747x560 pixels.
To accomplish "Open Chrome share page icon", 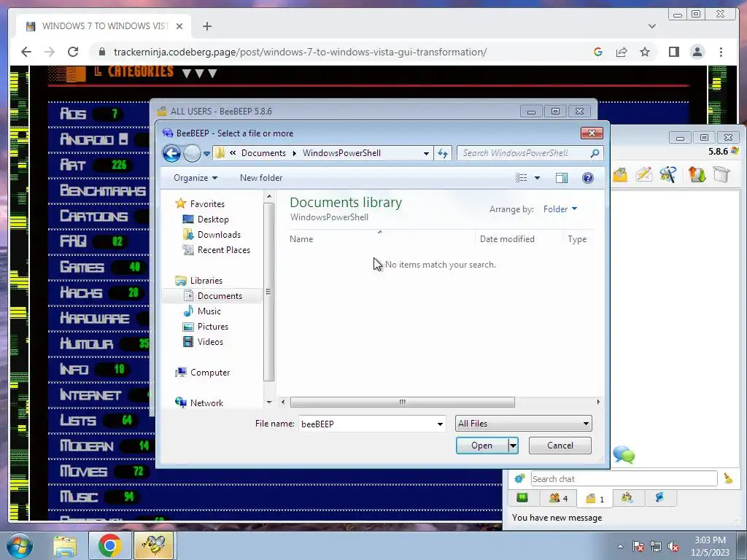I will point(622,52).
